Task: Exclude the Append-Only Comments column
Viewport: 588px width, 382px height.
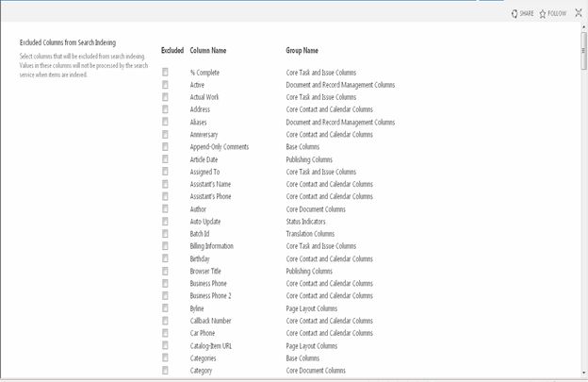Action: tap(165, 146)
